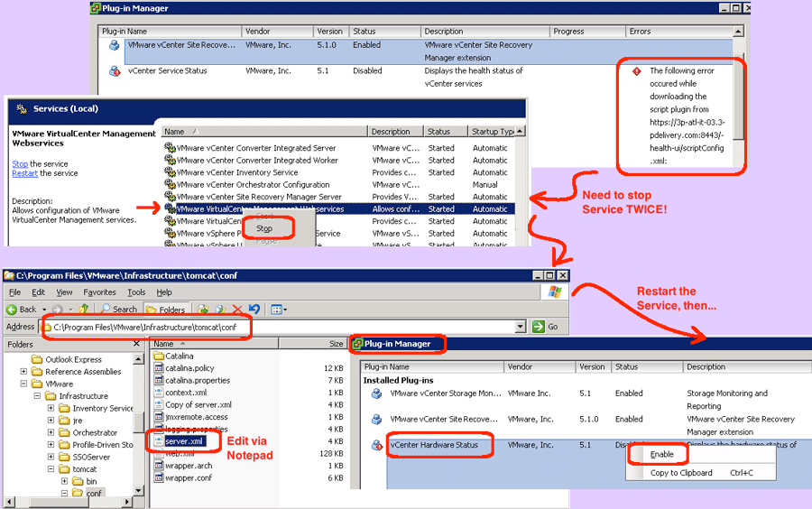Sort services by Startup Type column
The width and height of the screenshot is (812, 509).
point(492,132)
